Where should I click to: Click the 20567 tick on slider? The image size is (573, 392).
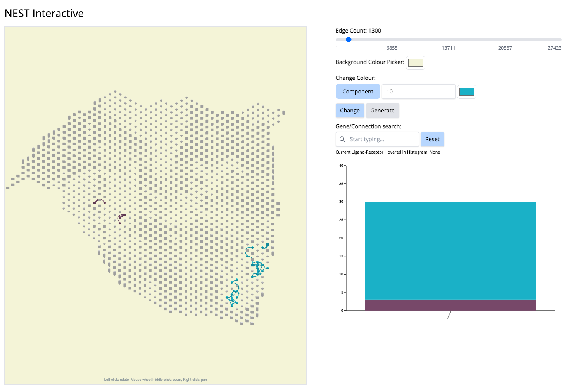[505, 48]
